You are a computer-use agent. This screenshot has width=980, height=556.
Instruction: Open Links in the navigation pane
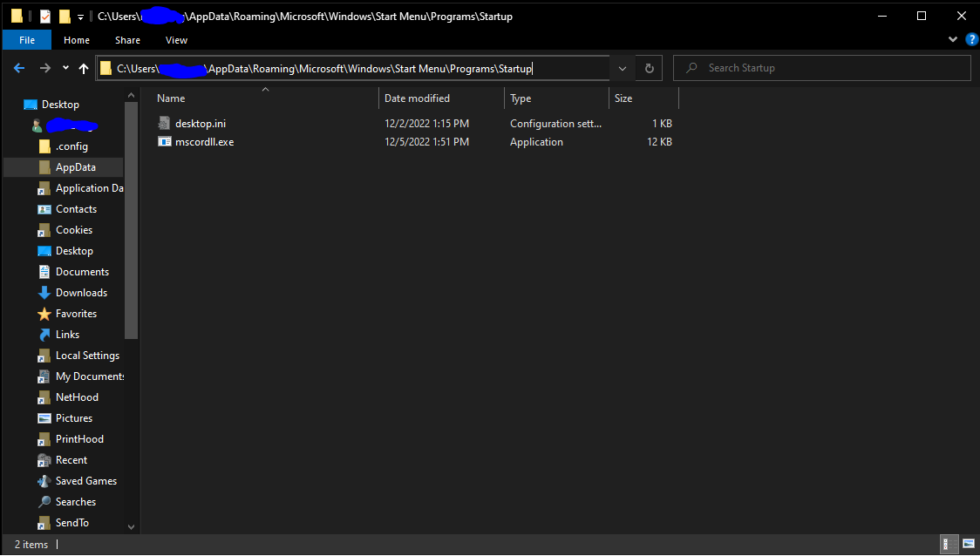67,335
